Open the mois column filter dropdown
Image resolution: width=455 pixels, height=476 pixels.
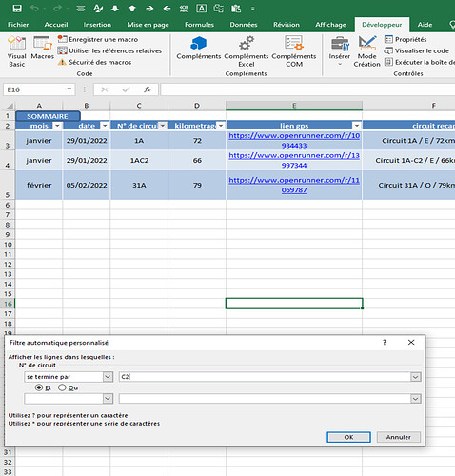[57, 126]
